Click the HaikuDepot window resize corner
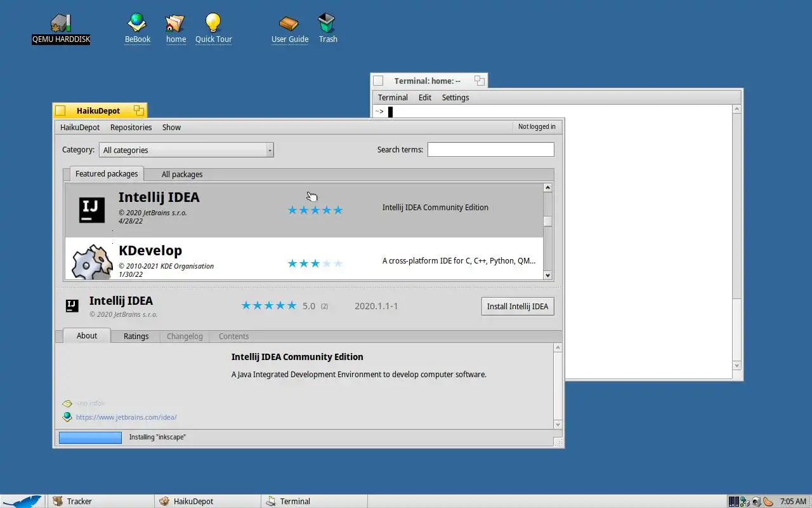The image size is (812, 508). (x=558, y=442)
